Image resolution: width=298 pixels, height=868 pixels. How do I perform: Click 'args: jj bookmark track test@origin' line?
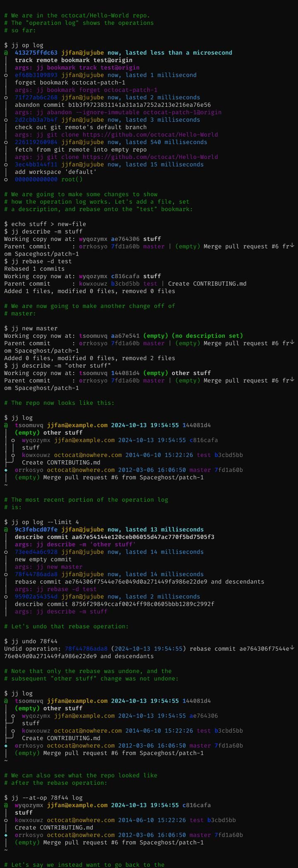click(77, 67)
